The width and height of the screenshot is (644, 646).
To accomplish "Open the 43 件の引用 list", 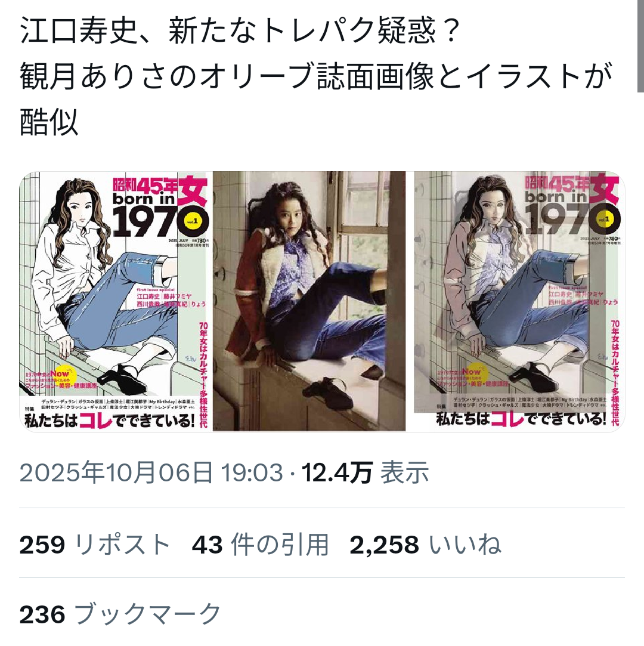I will (260, 544).
